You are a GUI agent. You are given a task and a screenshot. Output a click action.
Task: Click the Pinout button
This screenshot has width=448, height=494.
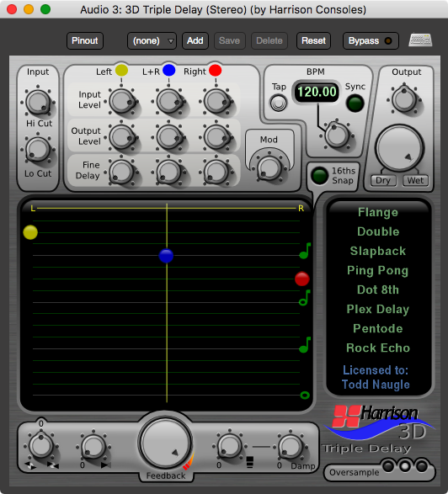coord(85,41)
